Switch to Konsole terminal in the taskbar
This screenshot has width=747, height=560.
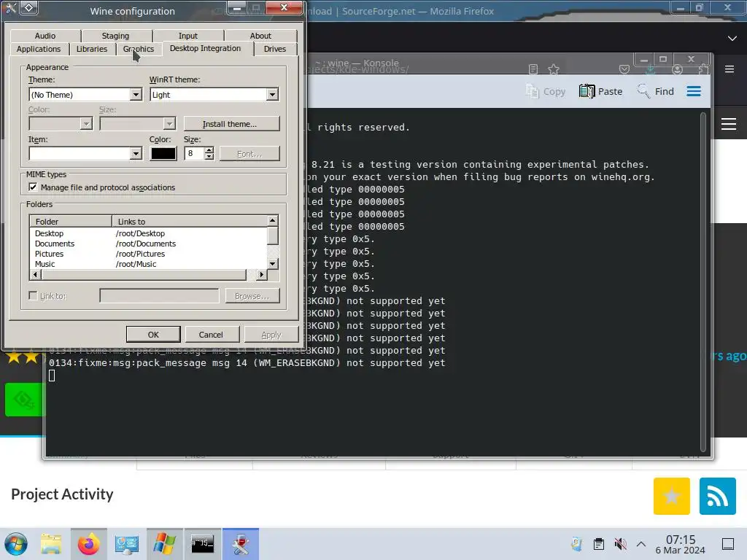pyautogui.click(x=203, y=544)
